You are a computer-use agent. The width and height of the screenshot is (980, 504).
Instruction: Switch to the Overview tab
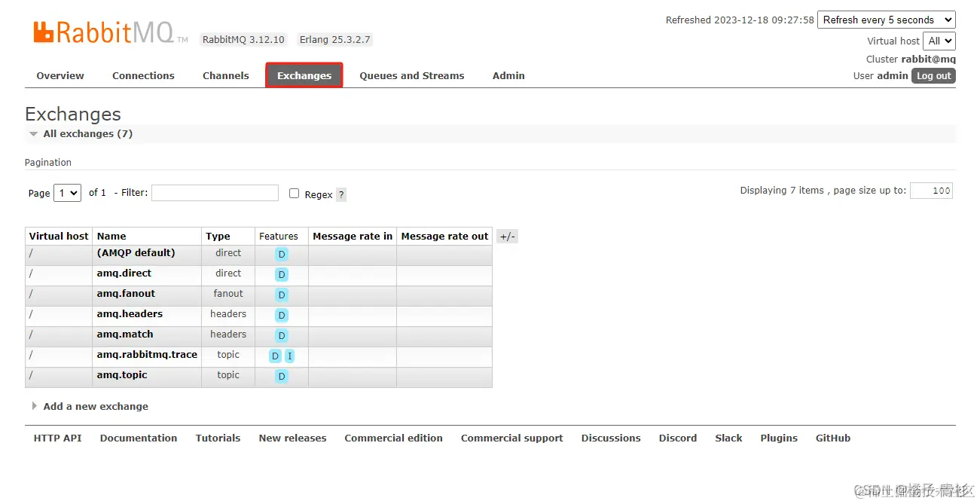point(60,75)
